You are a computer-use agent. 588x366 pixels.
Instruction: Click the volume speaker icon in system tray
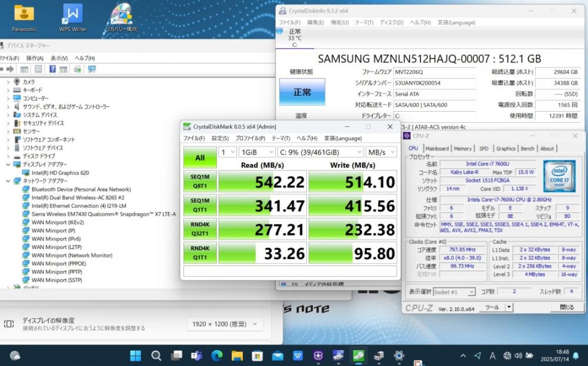[518, 355]
